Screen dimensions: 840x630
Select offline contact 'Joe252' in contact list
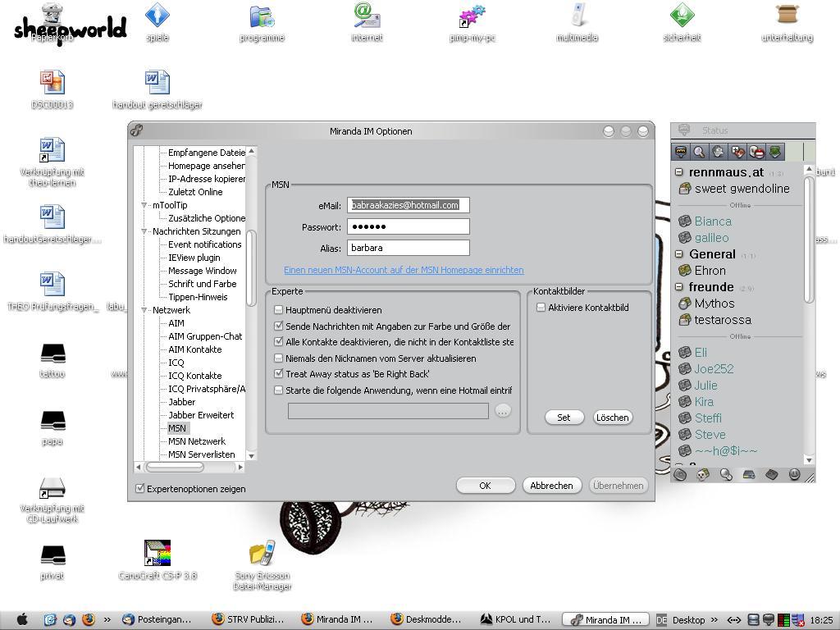tap(714, 369)
